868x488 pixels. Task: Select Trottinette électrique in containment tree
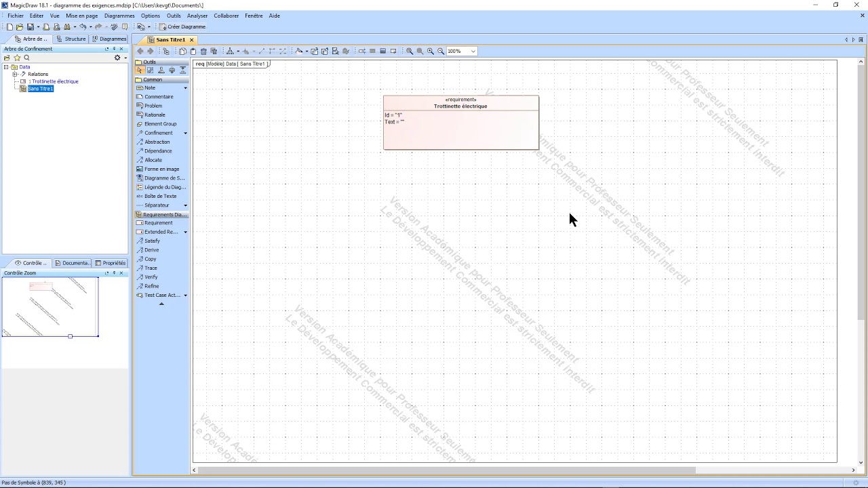click(x=53, y=81)
